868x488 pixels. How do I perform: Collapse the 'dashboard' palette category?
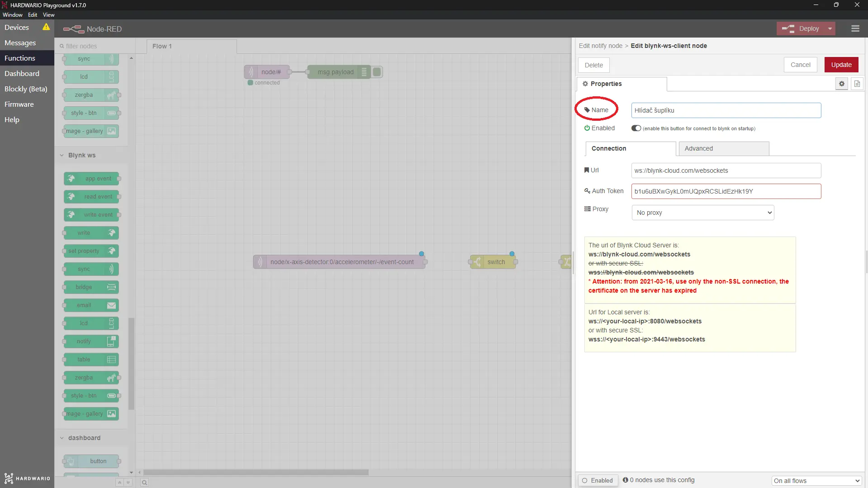[84, 438]
